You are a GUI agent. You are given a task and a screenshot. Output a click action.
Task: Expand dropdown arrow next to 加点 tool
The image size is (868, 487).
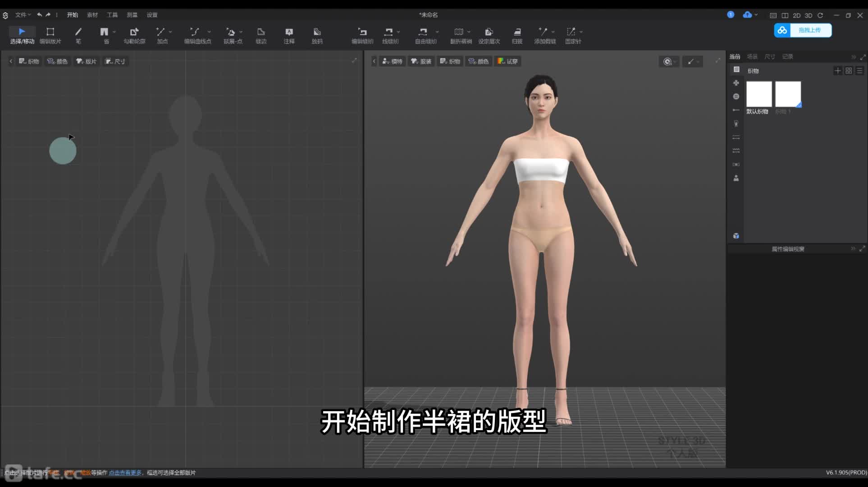(170, 32)
